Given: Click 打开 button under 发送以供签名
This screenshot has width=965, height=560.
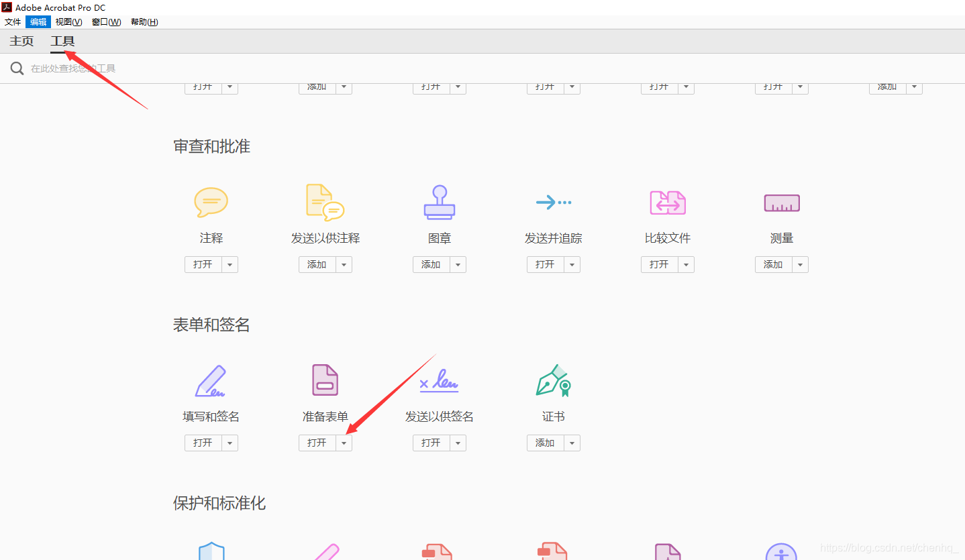Looking at the screenshot, I should (x=431, y=443).
